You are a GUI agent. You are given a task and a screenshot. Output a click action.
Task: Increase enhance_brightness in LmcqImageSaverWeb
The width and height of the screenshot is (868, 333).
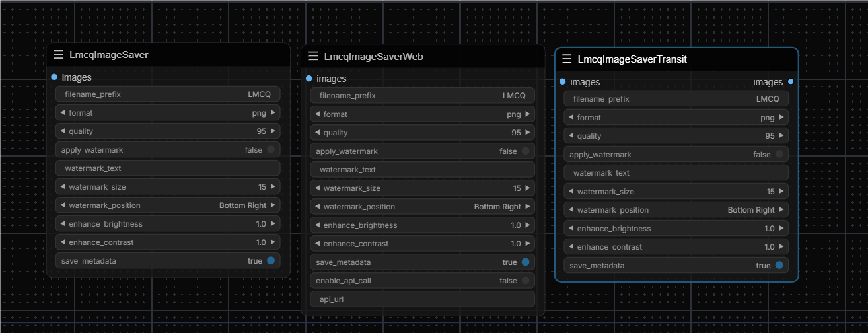pos(527,225)
